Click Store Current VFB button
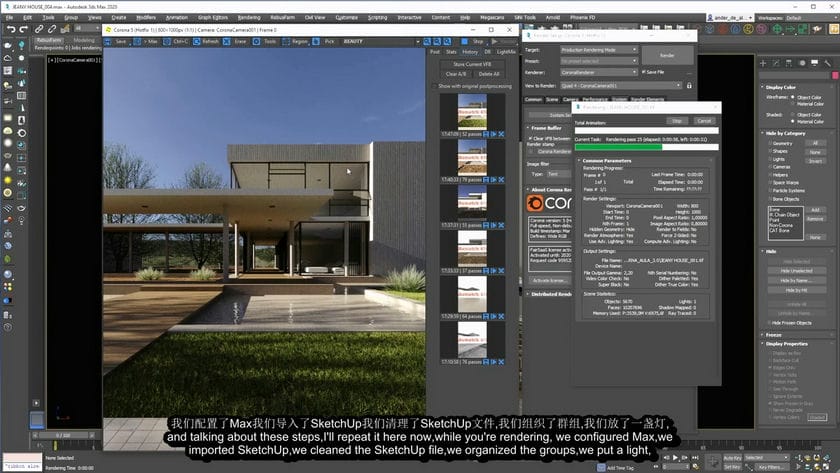The width and height of the screenshot is (840, 473). pos(472,64)
